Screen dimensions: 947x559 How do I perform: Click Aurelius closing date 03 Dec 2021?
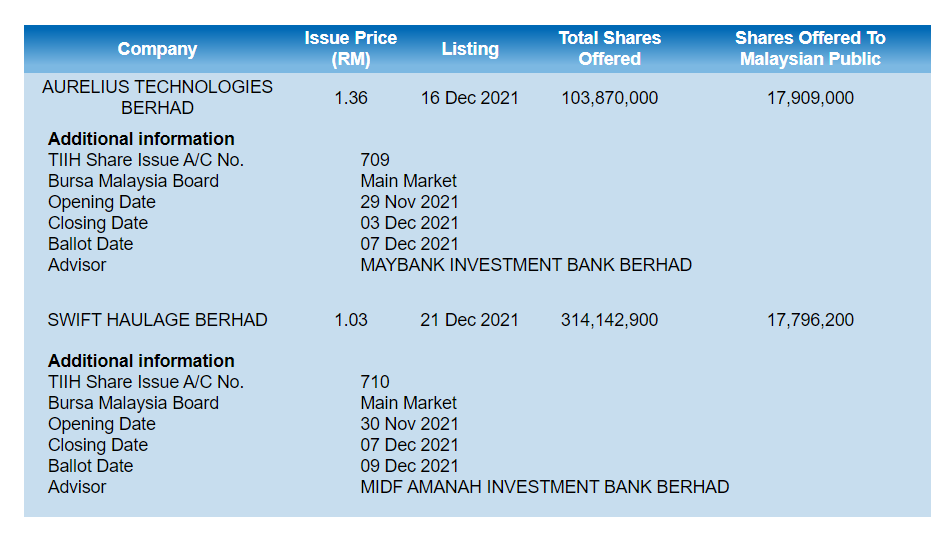click(x=409, y=223)
